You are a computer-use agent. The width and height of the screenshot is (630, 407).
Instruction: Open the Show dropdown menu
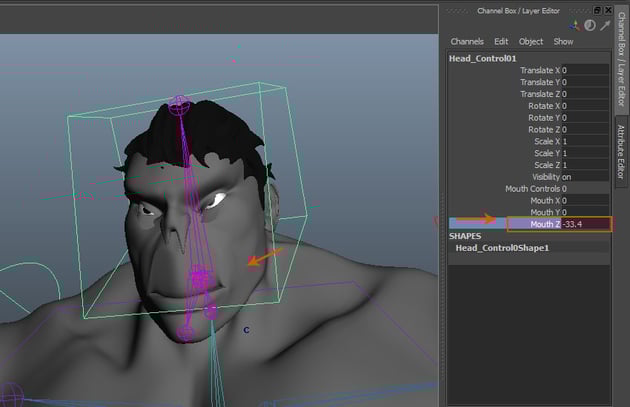pyautogui.click(x=564, y=42)
